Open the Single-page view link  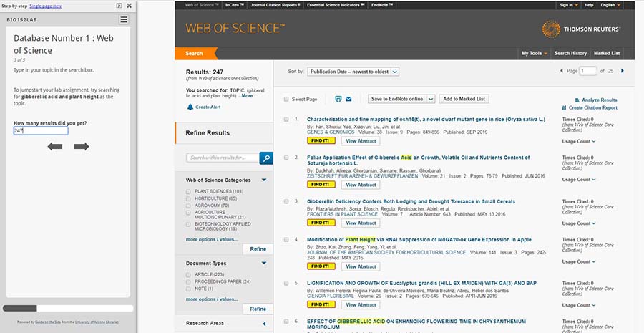point(46,6)
